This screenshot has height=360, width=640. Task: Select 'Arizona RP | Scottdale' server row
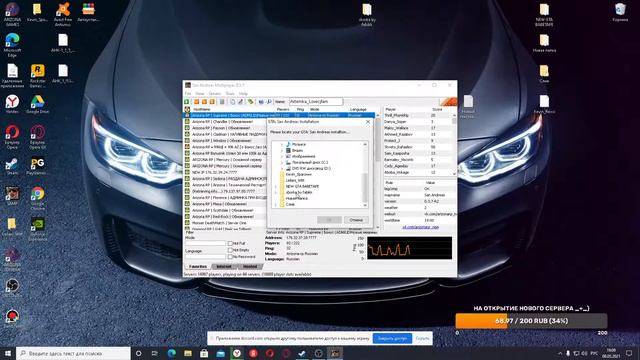[x=224, y=210]
